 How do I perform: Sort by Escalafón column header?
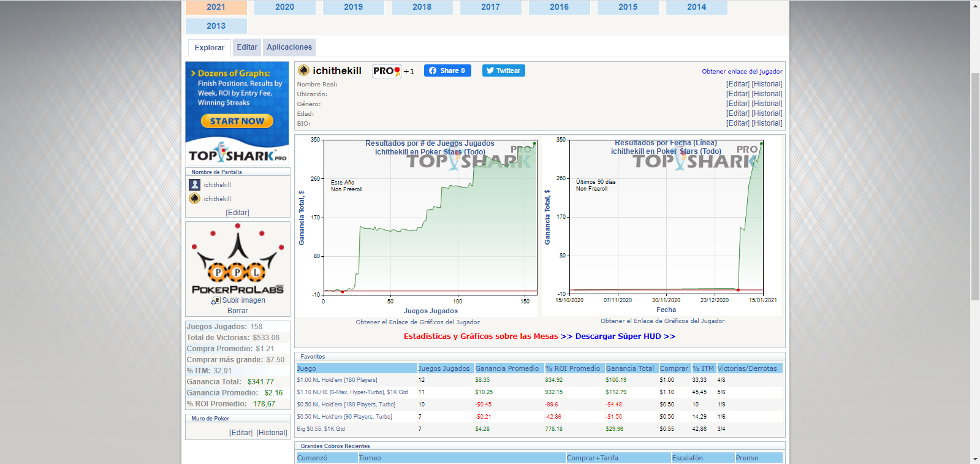click(703, 458)
